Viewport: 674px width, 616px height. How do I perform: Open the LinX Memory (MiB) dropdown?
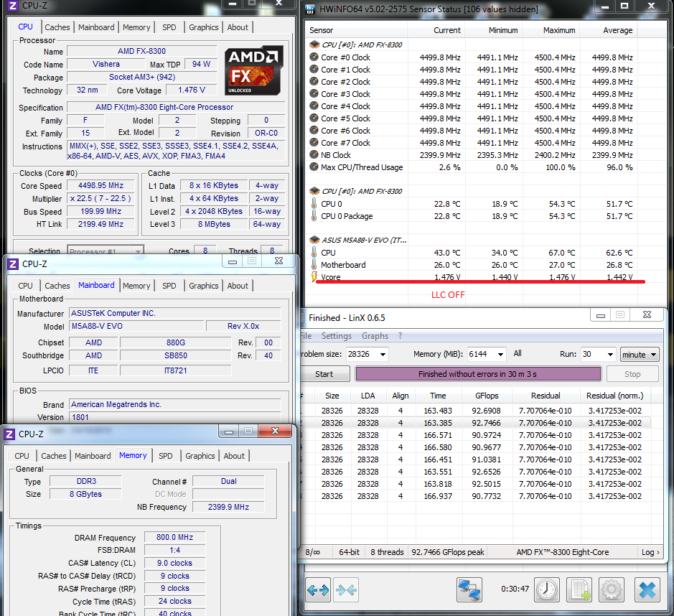click(x=500, y=354)
